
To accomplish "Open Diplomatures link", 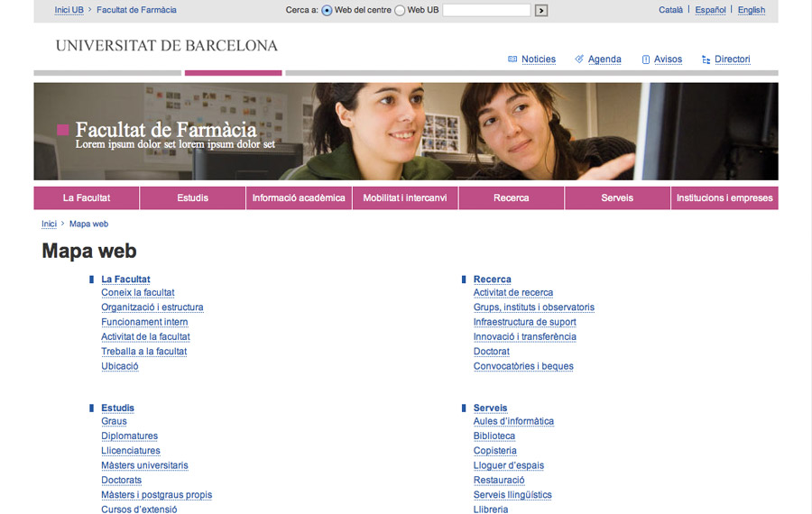I will (x=129, y=436).
